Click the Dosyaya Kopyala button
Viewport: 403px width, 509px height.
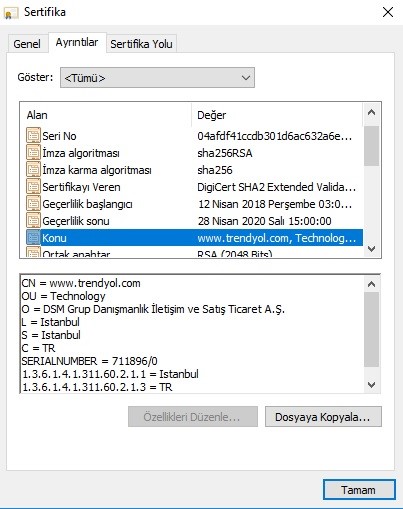pyautogui.click(x=323, y=417)
